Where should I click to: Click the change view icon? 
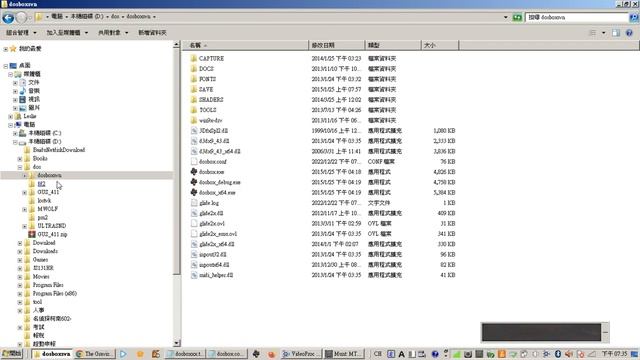[x=593, y=33]
